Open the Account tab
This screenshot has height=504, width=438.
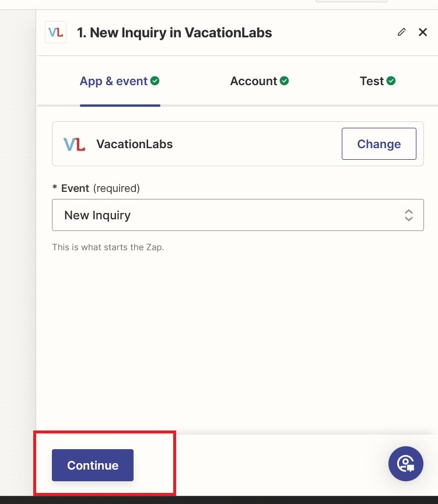[x=253, y=81]
